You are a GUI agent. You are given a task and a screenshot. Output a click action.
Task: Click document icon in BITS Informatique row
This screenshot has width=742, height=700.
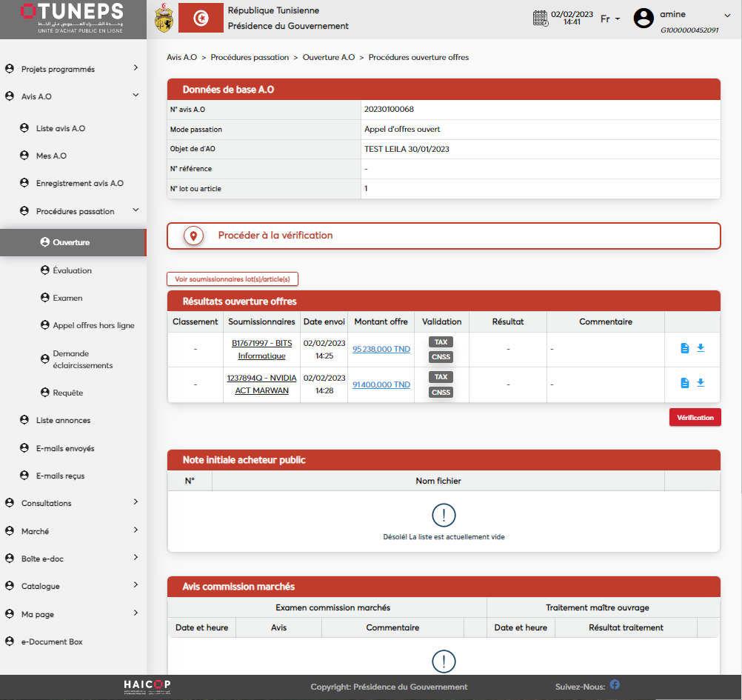coord(685,348)
